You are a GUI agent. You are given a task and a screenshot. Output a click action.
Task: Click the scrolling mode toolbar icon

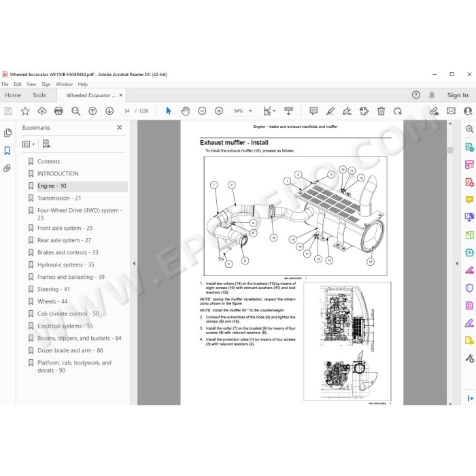click(x=288, y=111)
